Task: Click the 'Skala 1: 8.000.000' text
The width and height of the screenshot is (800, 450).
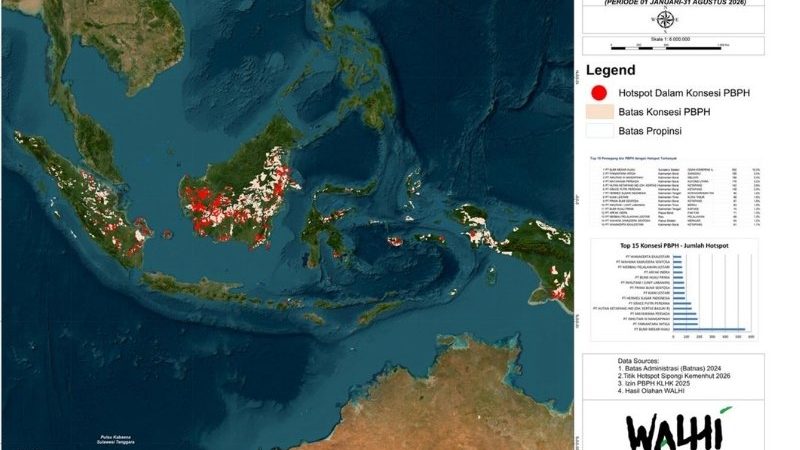Action: [670, 39]
